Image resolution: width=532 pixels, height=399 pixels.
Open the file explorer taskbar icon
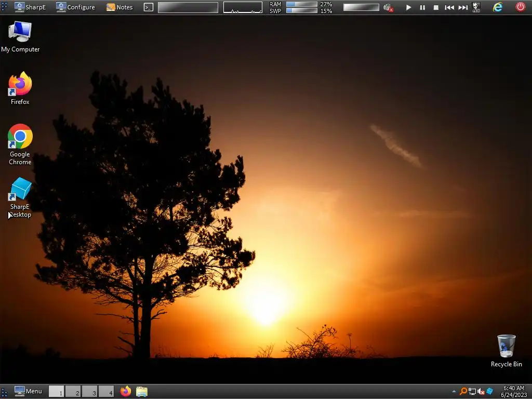tap(142, 392)
